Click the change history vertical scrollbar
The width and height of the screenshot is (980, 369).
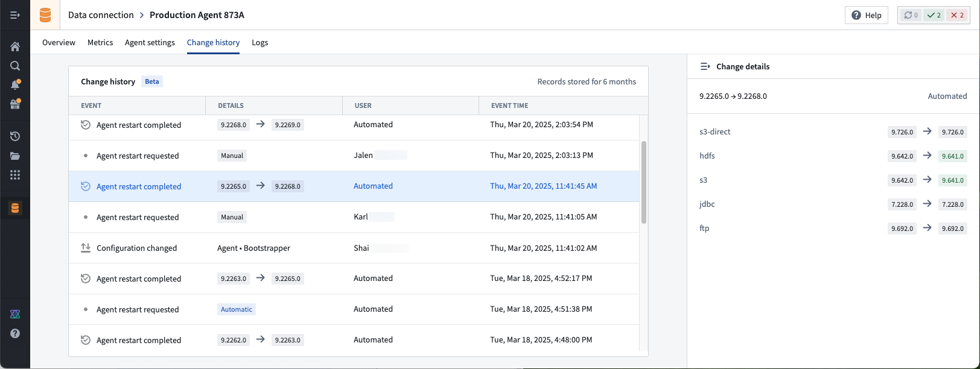click(x=643, y=183)
